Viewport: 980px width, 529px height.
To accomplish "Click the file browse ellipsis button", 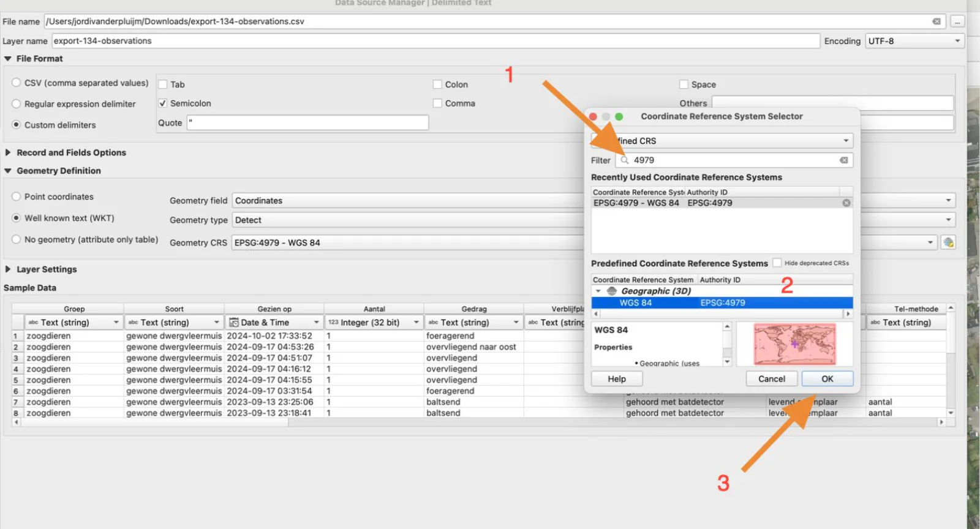I will point(957,21).
